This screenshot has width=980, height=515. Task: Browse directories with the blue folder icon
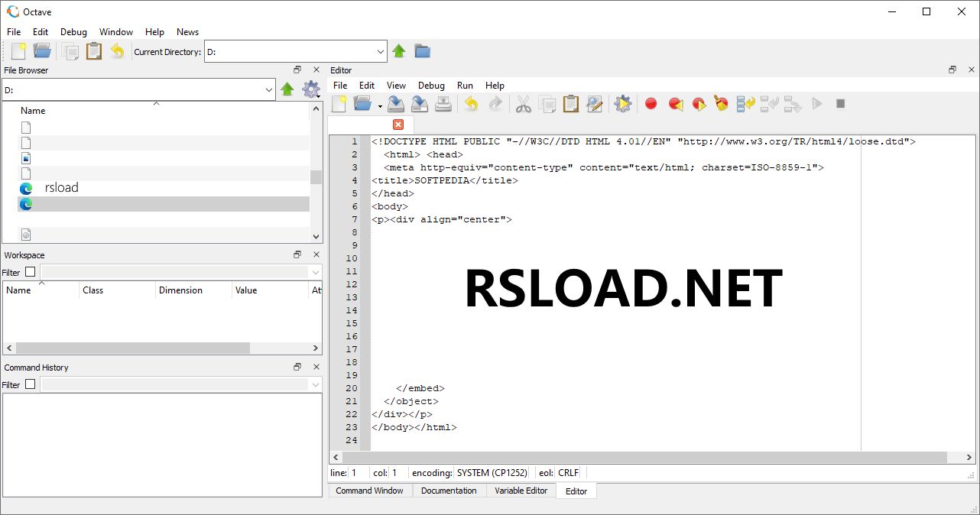pos(423,51)
